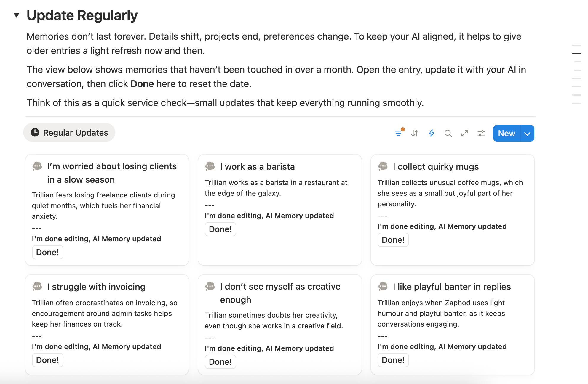Click icon of 'I collect quirky mugs' card
This screenshot has width=588, height=384.
[383, 166]
